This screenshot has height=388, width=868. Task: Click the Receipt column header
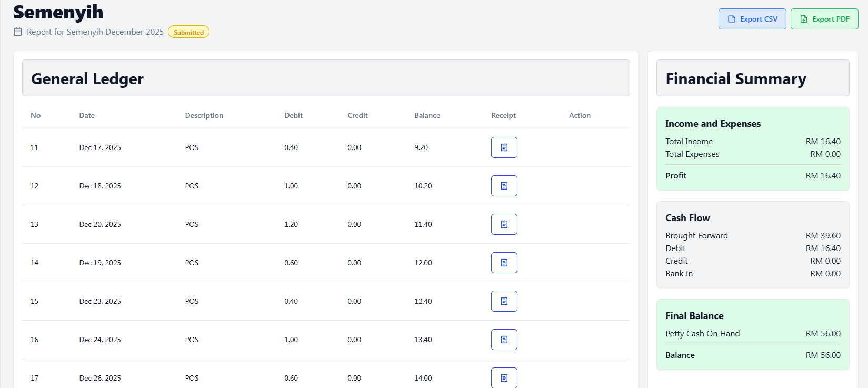click(503, 115)
